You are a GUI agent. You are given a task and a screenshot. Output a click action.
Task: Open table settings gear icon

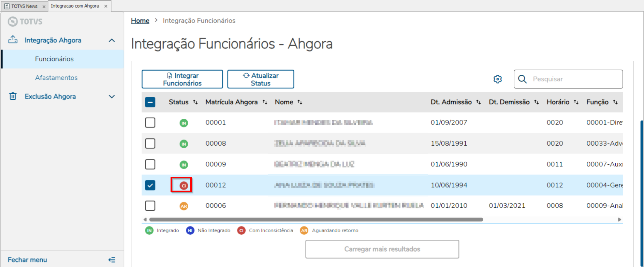(x=498, y=79)
